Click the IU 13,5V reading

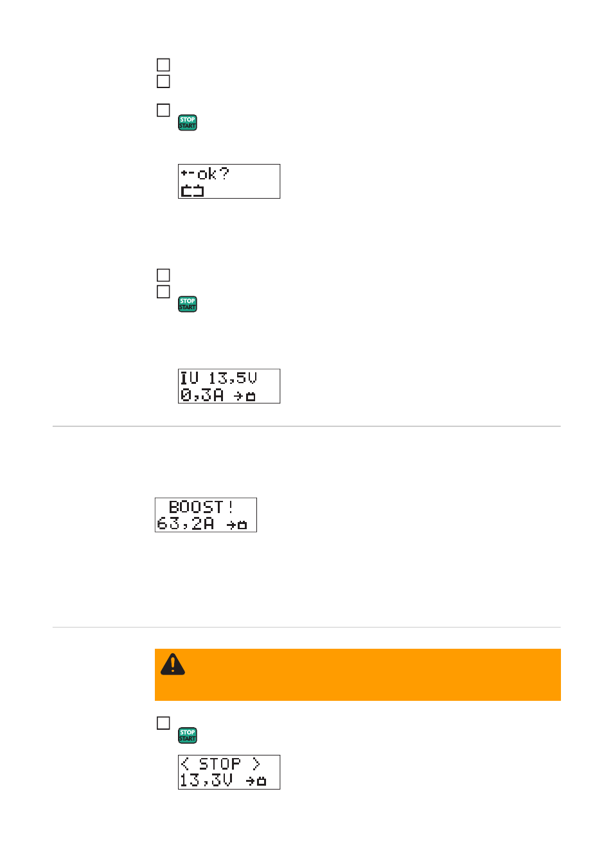pos(218,378)
